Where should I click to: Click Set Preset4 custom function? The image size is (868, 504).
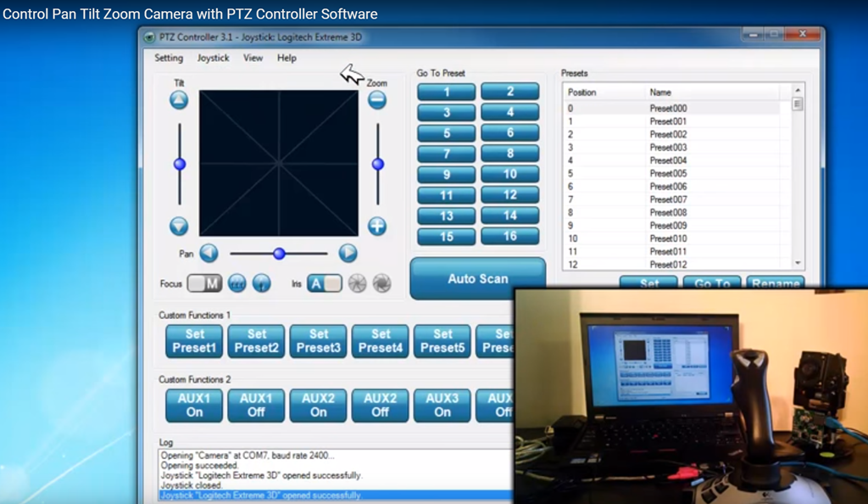(x=381, y=341)
